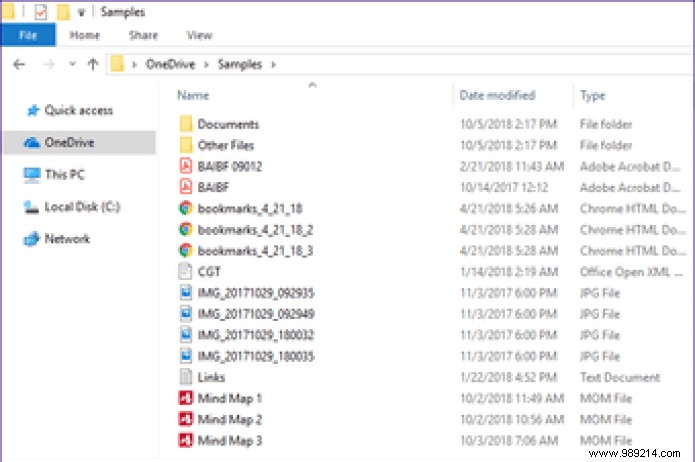Click the 1/14/2018 2:19 AM date cell

click(x=508, y=272)
